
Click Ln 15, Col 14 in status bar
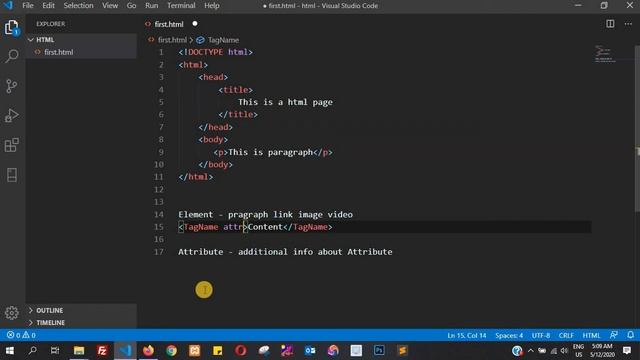point(467,335)
